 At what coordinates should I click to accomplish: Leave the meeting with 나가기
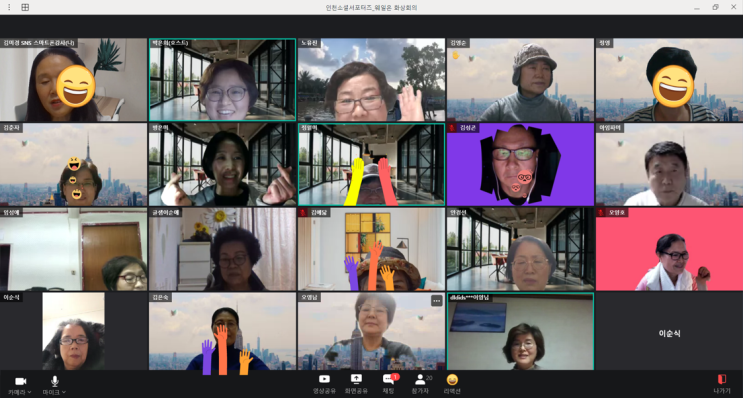click(722, 384)
